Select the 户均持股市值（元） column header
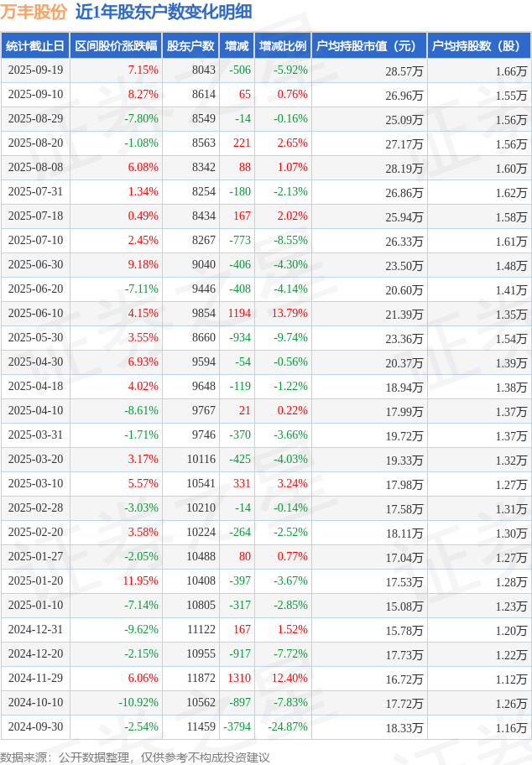Viewport: 532px width, 765px height. (369, 46)
